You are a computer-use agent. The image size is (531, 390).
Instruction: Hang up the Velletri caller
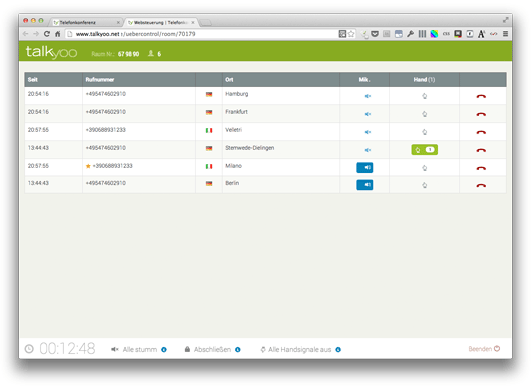(481, 132)
